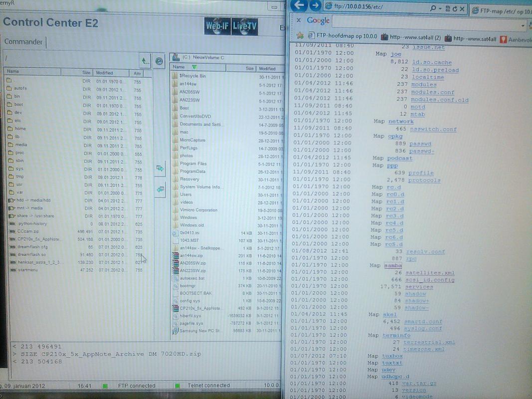Screen dimensions: 532x399
Task: Select the etc folder in remote panel
Action: [x=14, y=120]
